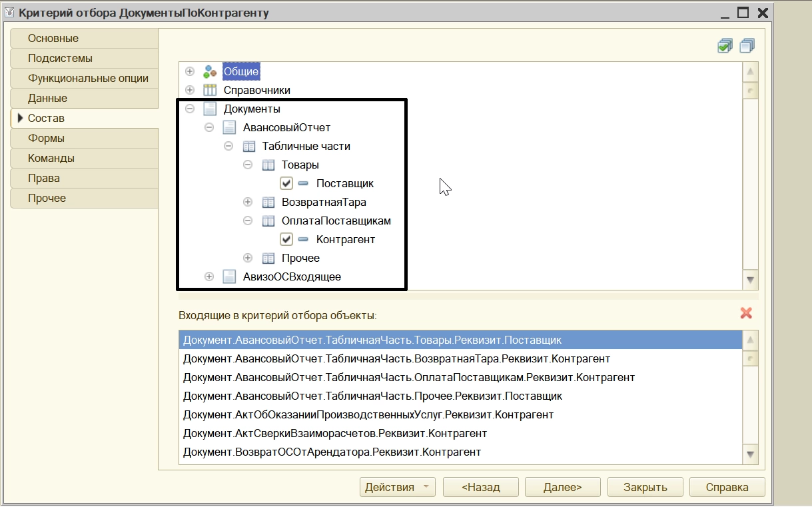Click the <Назад button
Screen dimensions: 812x507
[481, 487]
